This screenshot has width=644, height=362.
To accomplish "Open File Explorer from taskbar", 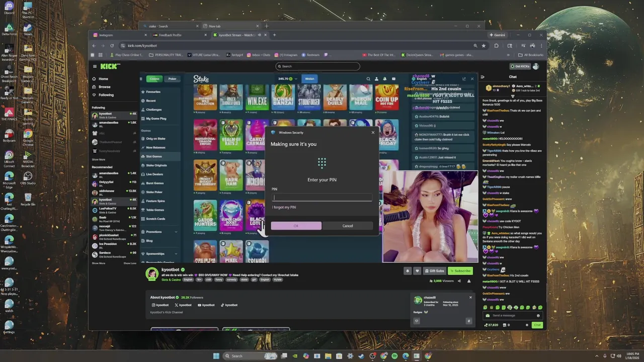I will pos(328,356).
